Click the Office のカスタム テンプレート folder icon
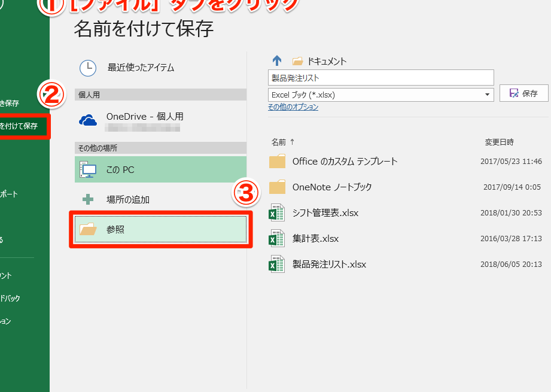 tap(277, 162)
